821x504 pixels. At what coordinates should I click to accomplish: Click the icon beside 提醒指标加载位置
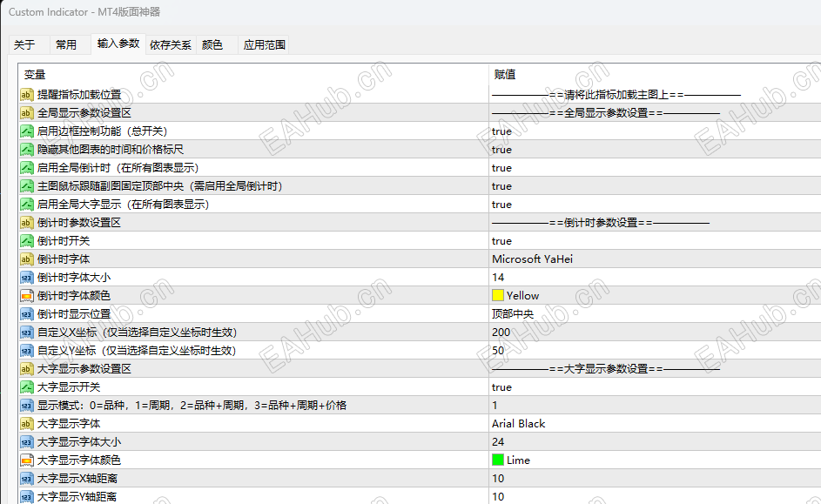(27, 95)
